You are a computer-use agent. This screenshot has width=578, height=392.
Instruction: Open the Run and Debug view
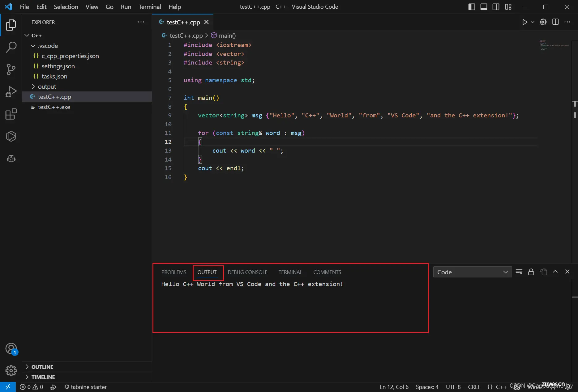(11, 92)
